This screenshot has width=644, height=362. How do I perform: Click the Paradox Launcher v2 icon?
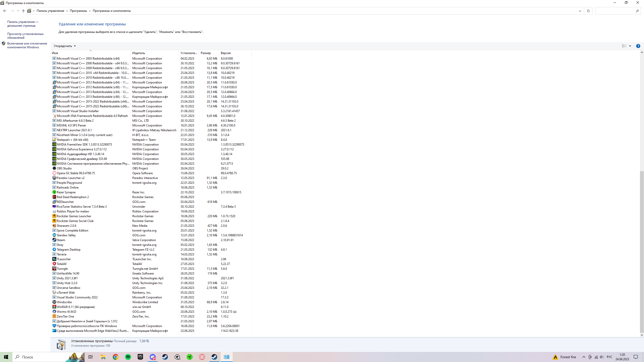[54, 178]
